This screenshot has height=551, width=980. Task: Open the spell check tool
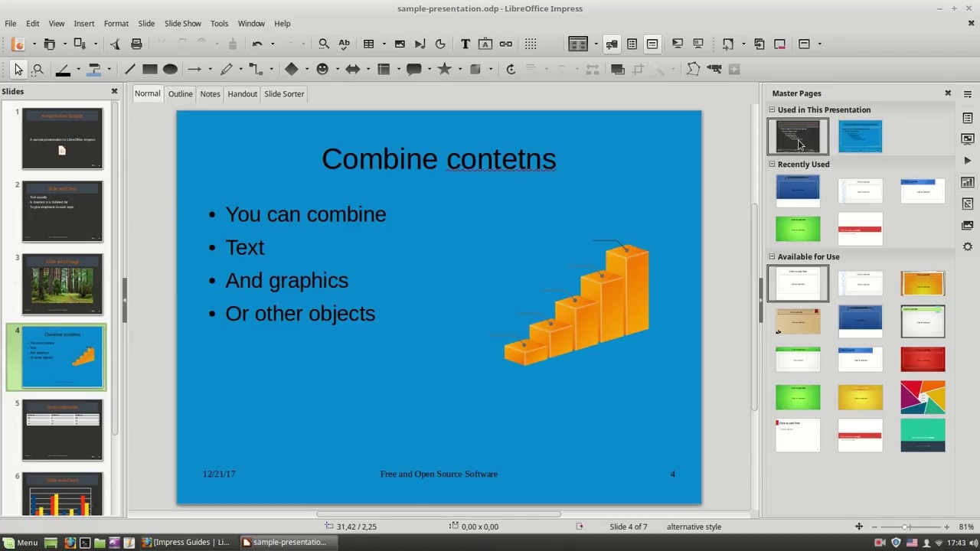pyautogui.click(x=344, y=44)
